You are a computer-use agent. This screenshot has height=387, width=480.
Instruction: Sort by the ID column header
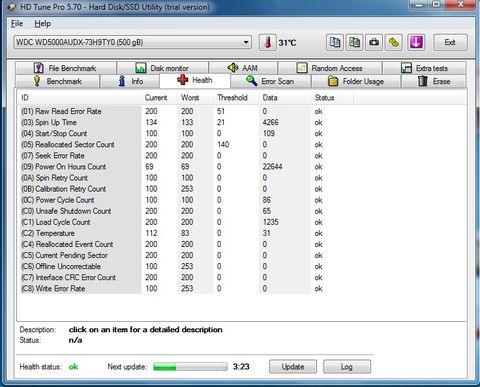(x=79, y=98)
